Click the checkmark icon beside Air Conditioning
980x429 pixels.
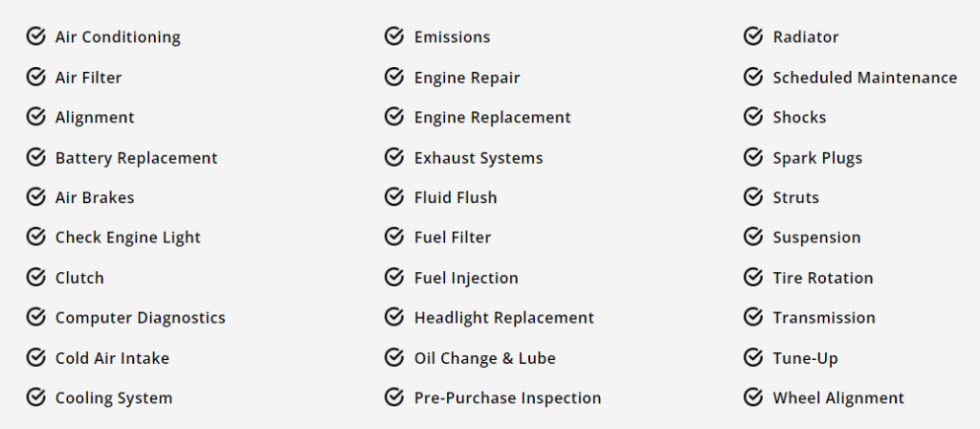(x=35, y=36)
